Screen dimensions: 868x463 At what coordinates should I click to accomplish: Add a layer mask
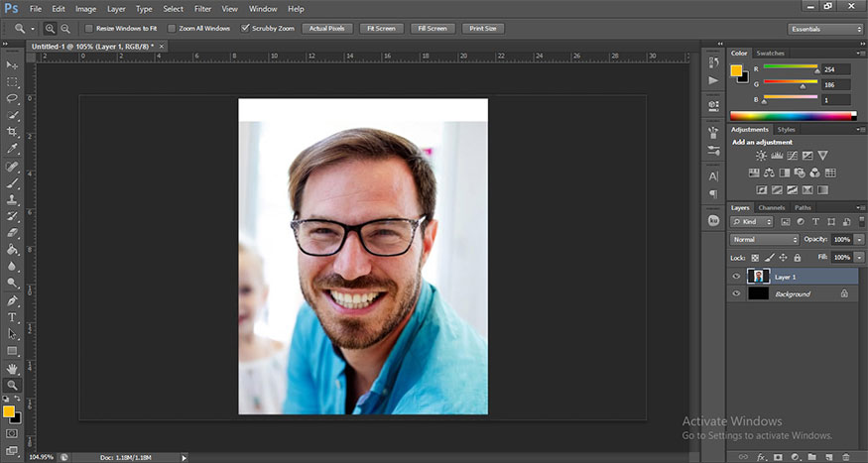pos(779,457)
